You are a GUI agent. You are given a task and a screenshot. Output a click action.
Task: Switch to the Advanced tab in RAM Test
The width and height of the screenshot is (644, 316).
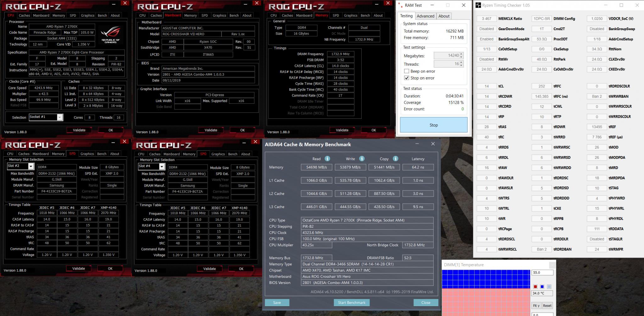pos(425,16)
